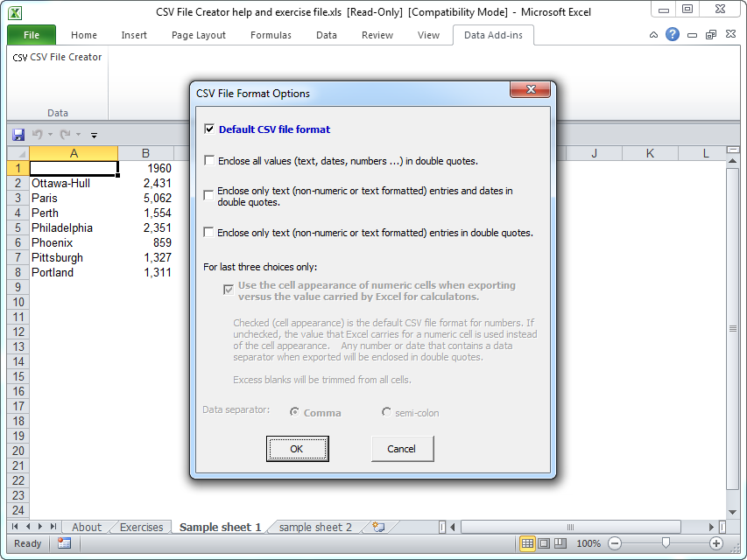The image size is (747, 560).
Task: Switch to Page Layout view icon
Action: 544,543
